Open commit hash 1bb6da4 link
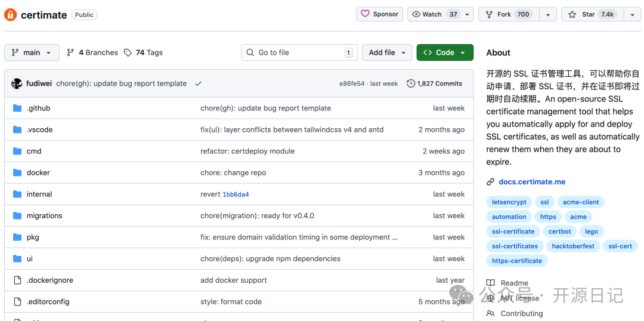Screen dimensions: 644x321 click(x=236, y=195)
